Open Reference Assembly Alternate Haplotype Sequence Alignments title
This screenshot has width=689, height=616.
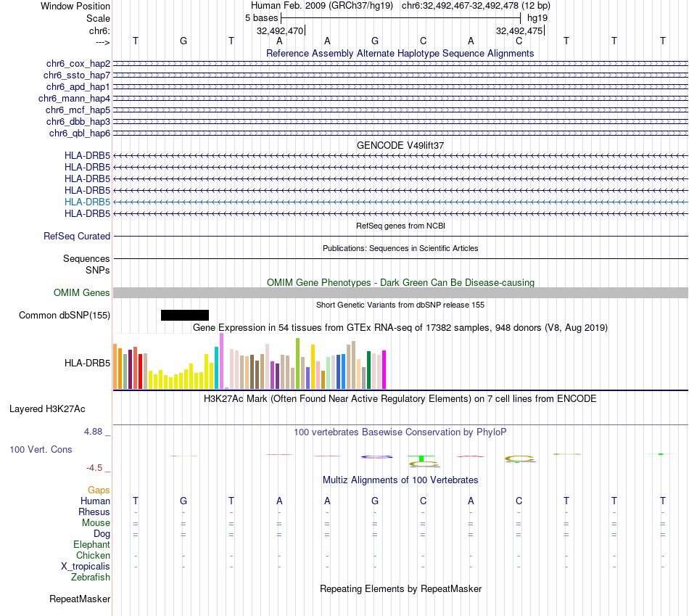tap(400, 53)
